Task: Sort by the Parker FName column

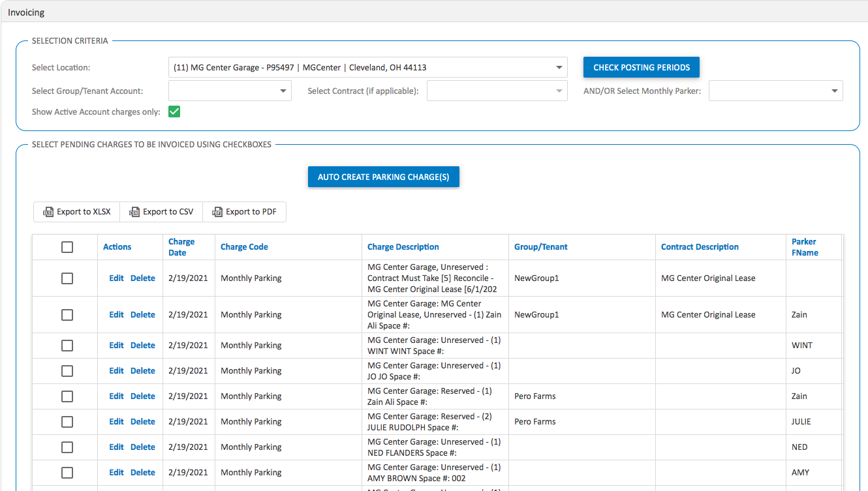Action: tap(804, 246)
